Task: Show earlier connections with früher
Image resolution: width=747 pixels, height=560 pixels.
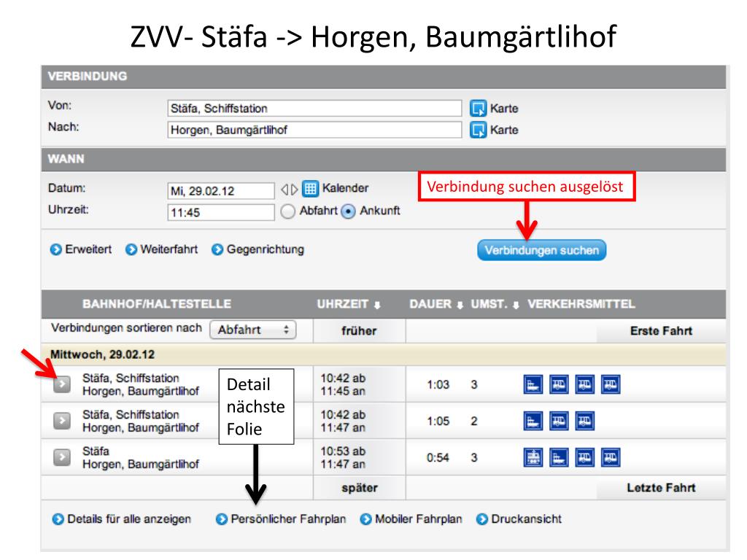Action: tap(359, 330)
